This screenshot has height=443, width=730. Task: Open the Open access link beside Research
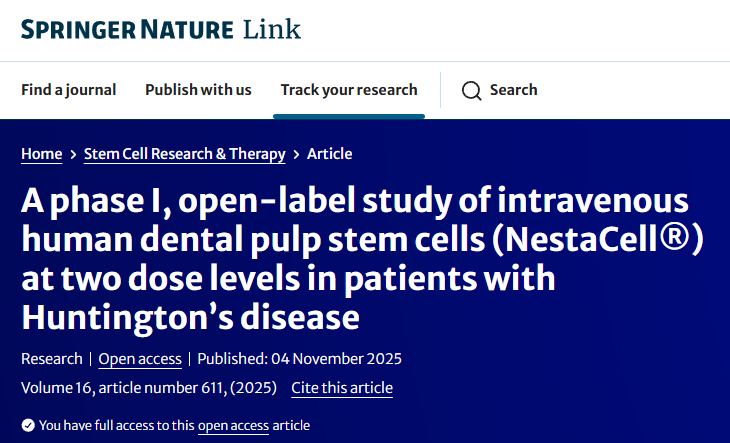140,359
